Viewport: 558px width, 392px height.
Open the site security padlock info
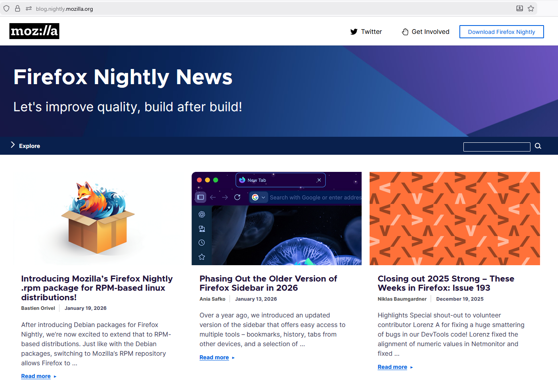pyautogui.click(x=18, y=8)
